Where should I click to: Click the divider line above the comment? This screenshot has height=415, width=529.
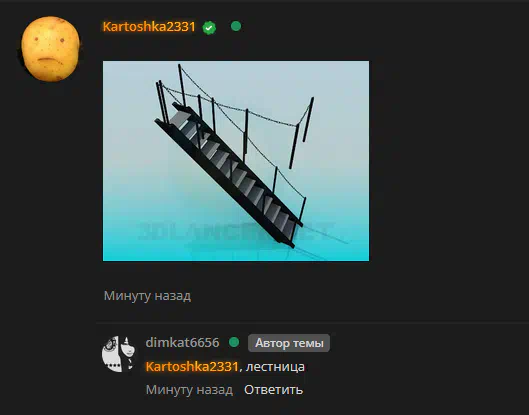[x=312, y=323]
